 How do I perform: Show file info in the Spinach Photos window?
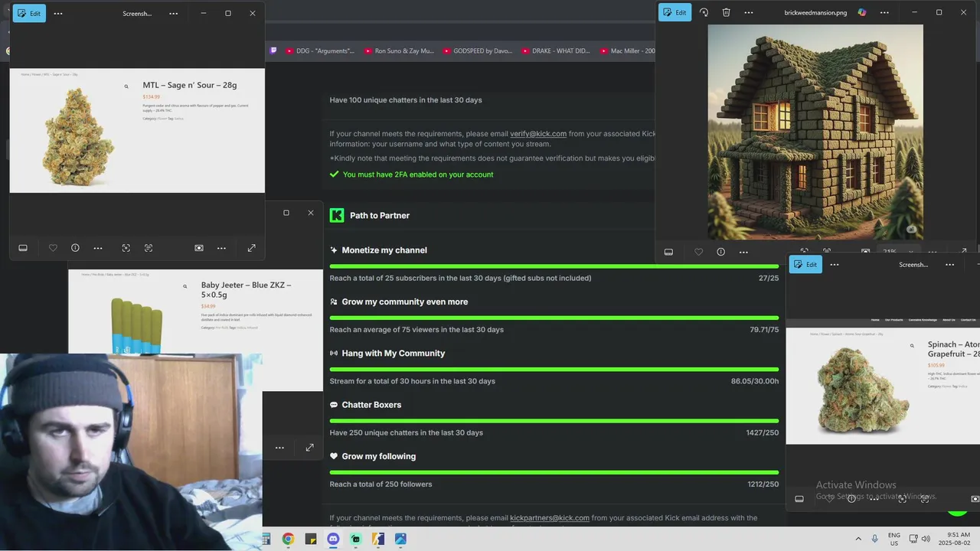pyautogui.click(x=851, y=499)
